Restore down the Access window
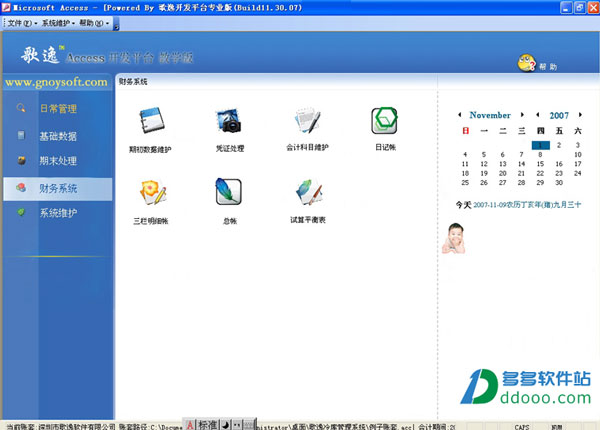 click(x=580, y=8)
